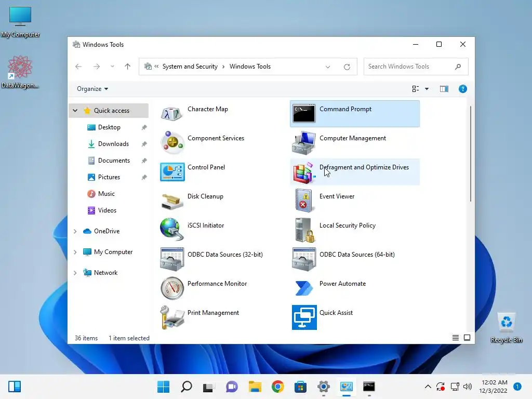Select the Print Management icon

pos(172,317)
